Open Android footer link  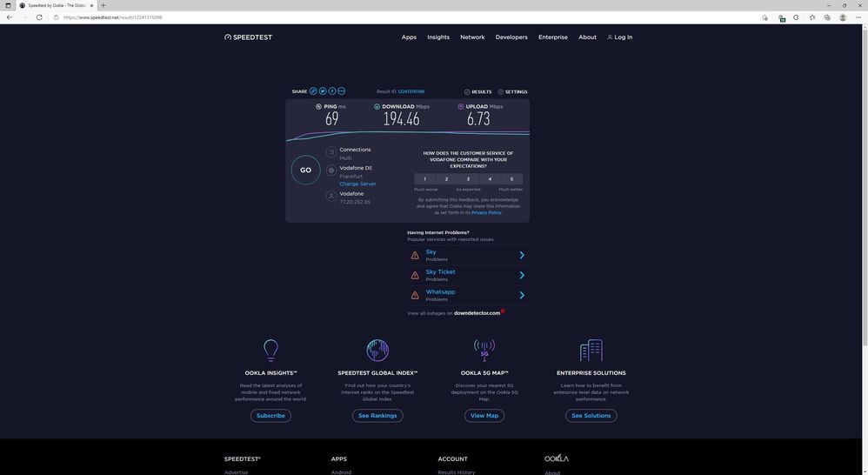(341, 472)
